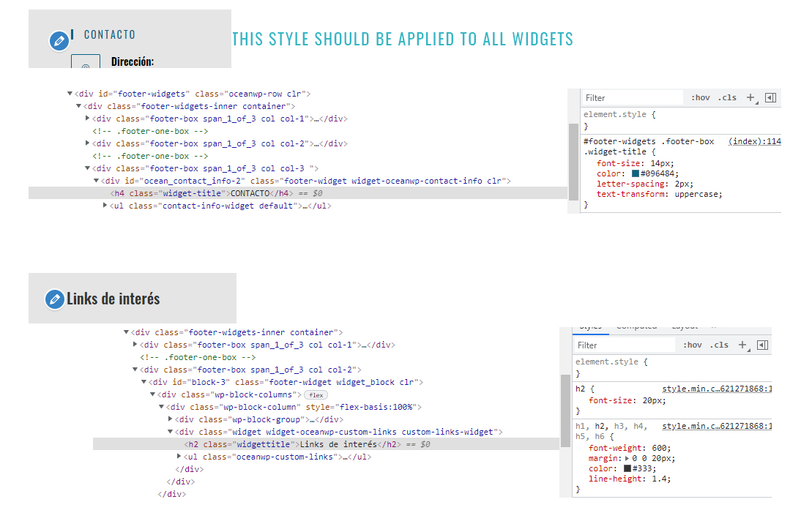Click the scrollbar beside the h4 widget-title tree
Image resolution: width=812 pixels, height=513 pixels.
(x=573, y=162)
